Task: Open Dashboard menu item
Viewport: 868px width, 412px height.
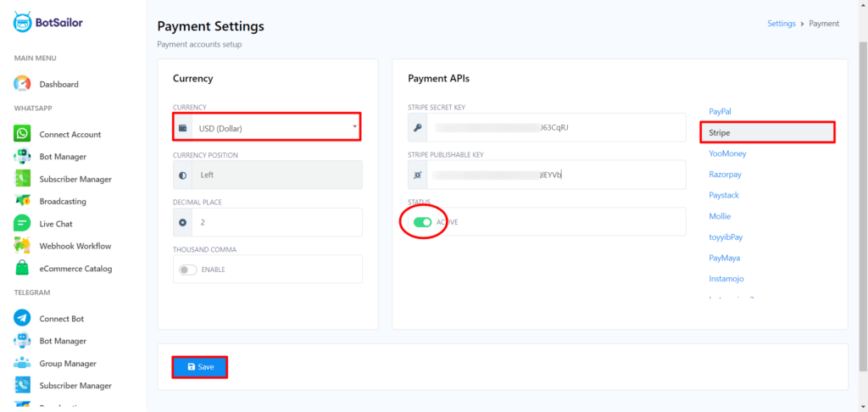Action: pyautogui.click(x=58, y=84)
